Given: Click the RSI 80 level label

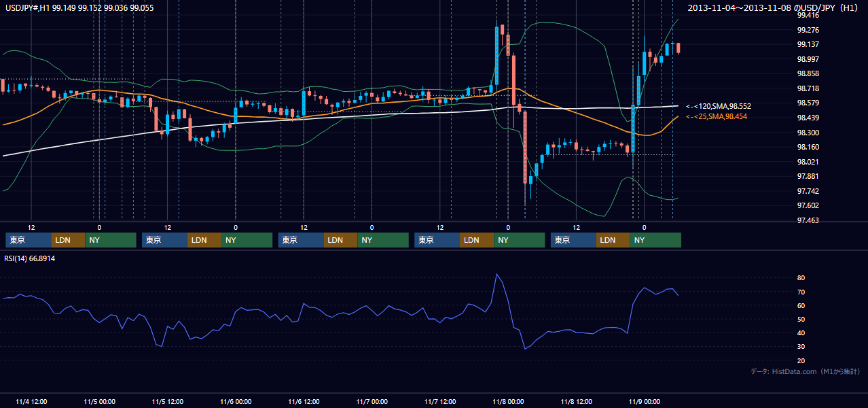Looking at the screenshot, I should (x=801, y=278).
